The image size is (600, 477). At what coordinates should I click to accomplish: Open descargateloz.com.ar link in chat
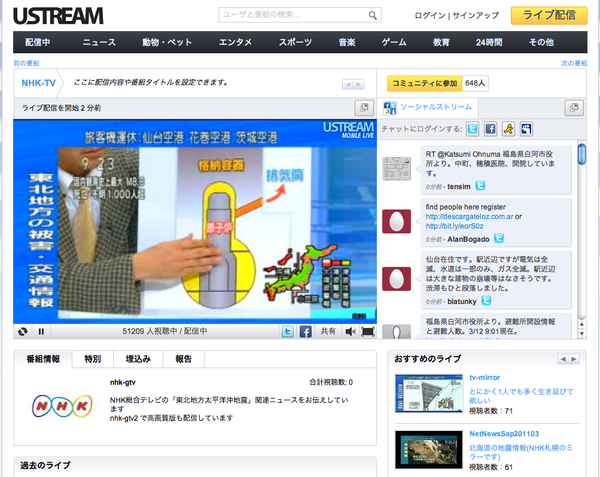(x=470, y=217)
